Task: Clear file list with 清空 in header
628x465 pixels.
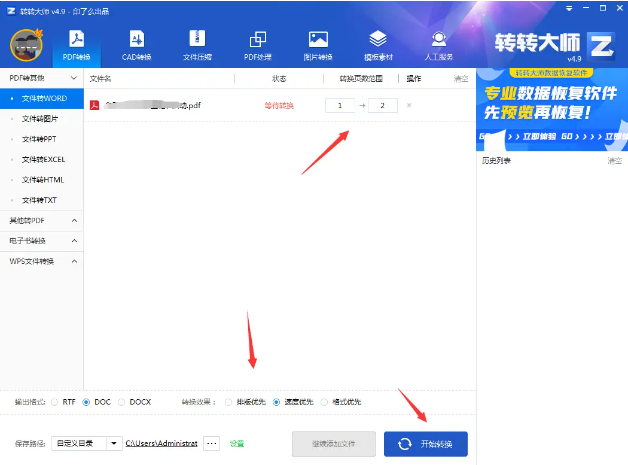Action: pyautogui.click(x=461, y=79)
